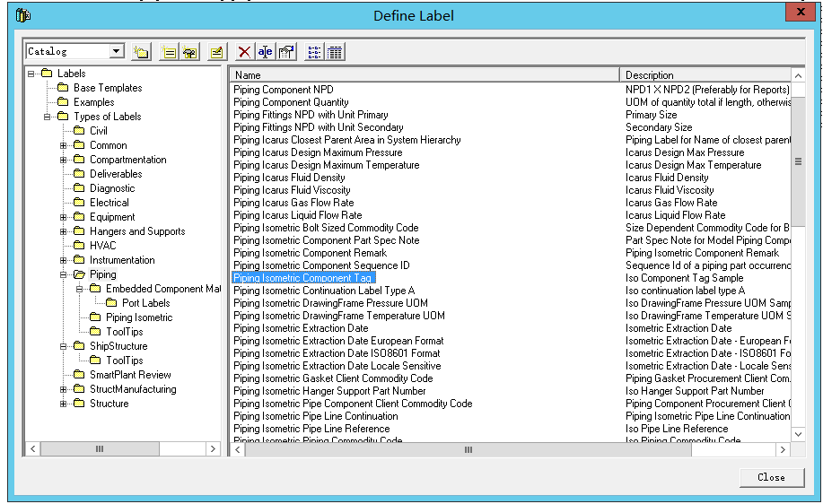Click the tree pane horizontal scrollbar thumb
This screenshot has width=823, height=504.
pos(100,449)
